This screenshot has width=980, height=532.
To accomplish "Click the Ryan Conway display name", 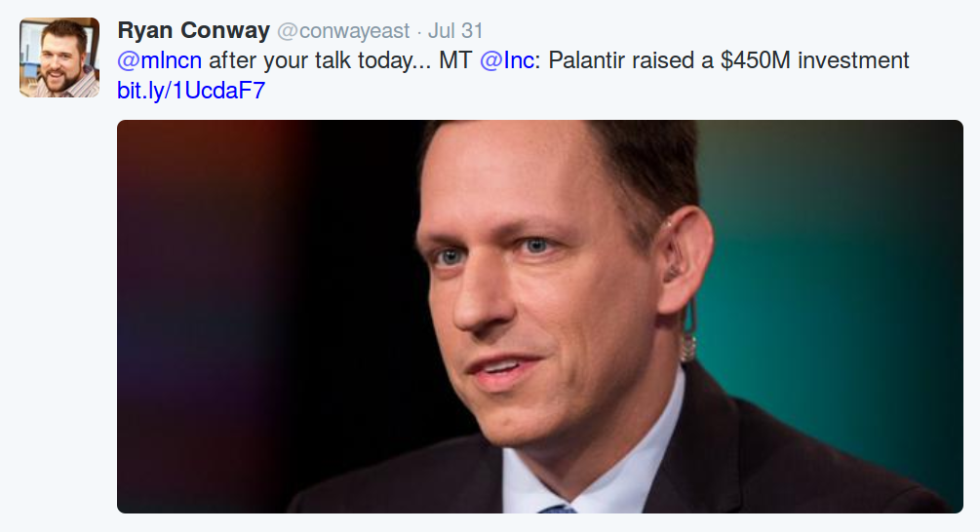I will [193, 30].
